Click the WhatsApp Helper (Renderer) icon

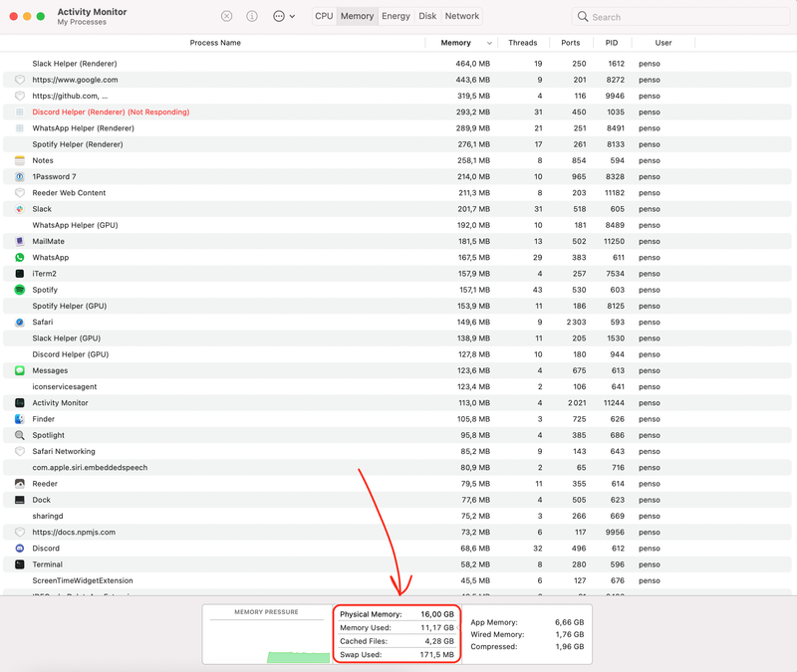(x=20, y=128)
